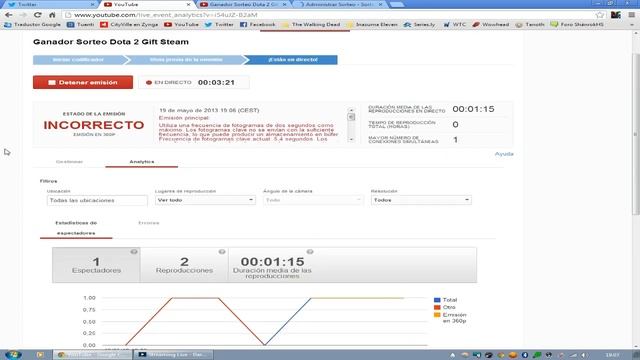Click help icon on Duración media card
Viewport: 640px width, 360px height.
tap(310, 252)
